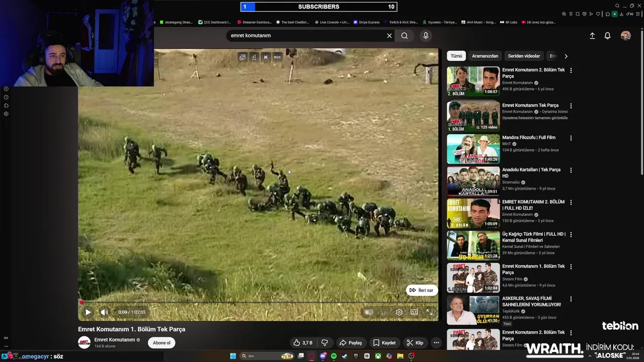Open the Streamer Dashboard bookmark

point(254,22)
